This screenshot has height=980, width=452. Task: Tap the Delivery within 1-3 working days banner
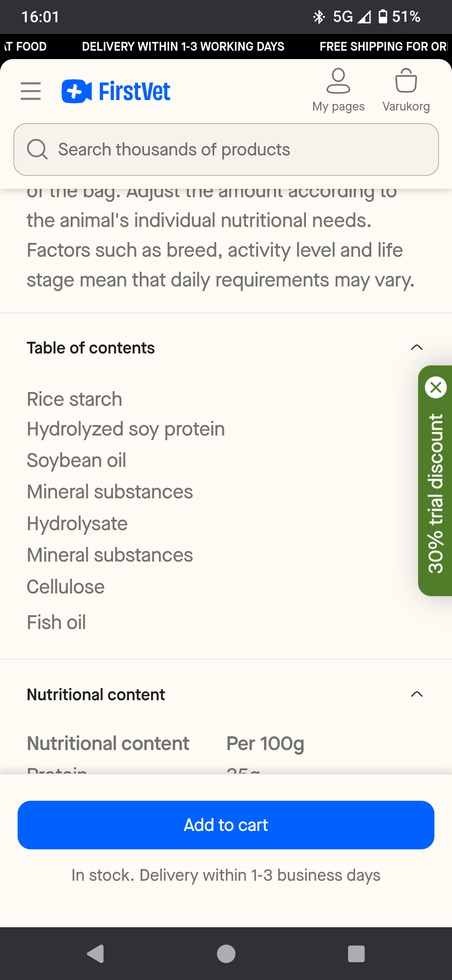coord(183,46)
